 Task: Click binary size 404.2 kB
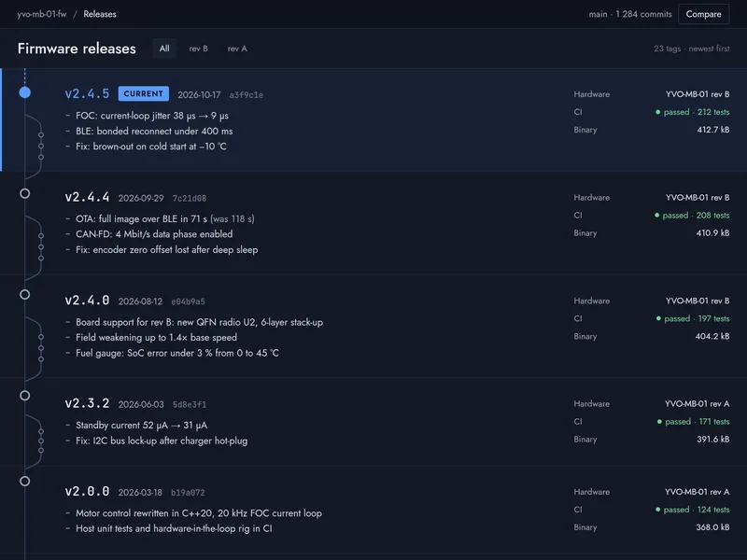click(712, 336)
